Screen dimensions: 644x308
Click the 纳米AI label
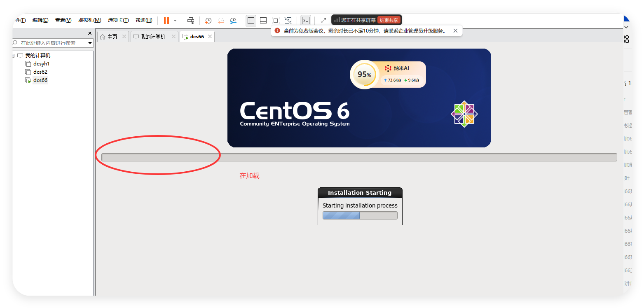coord(401,68)
